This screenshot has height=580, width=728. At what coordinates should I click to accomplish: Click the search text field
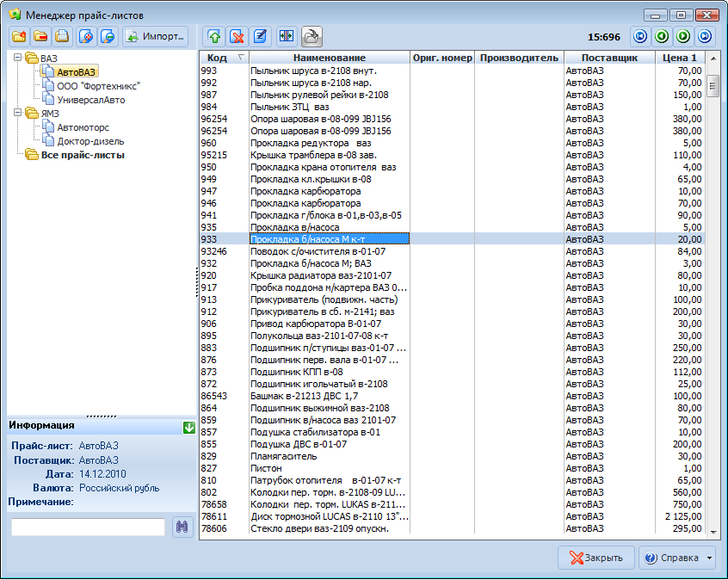pyautogui.click(x=88, y=528)
